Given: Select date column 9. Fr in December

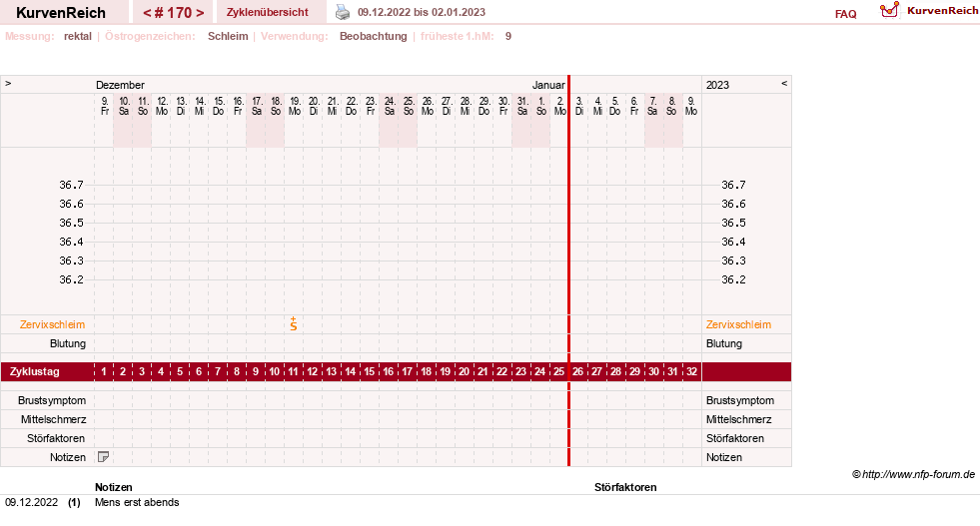Looking at the screenshot, I should (x=104, y=106).
